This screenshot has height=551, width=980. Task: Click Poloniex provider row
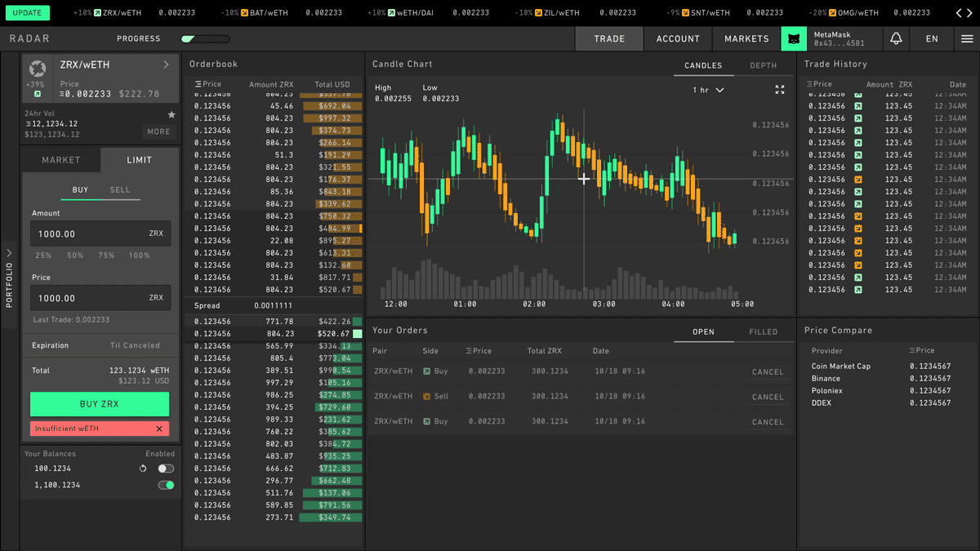pyautogui.click(x=883, y=391)
